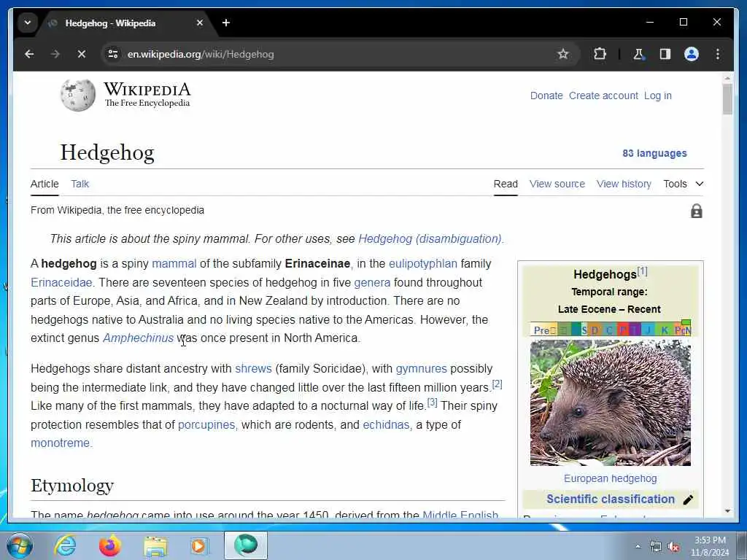The image size is (747, 560).
Task: Click the Log in link
Action: click(657, 96)
